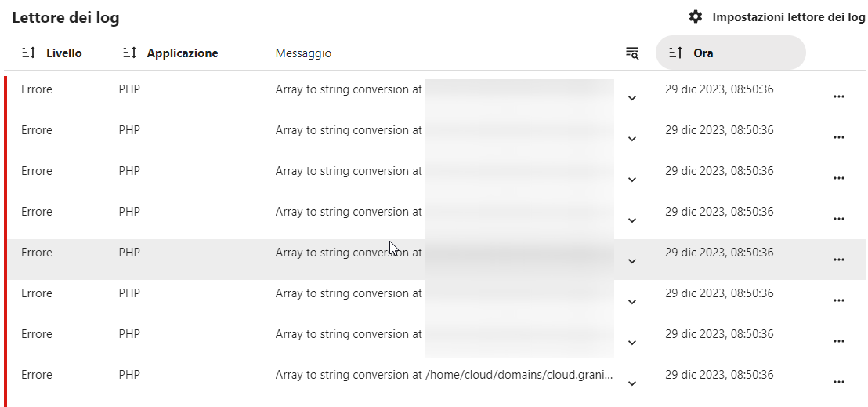
Task: Sort logs by Livello column
Action: [52, 53]
